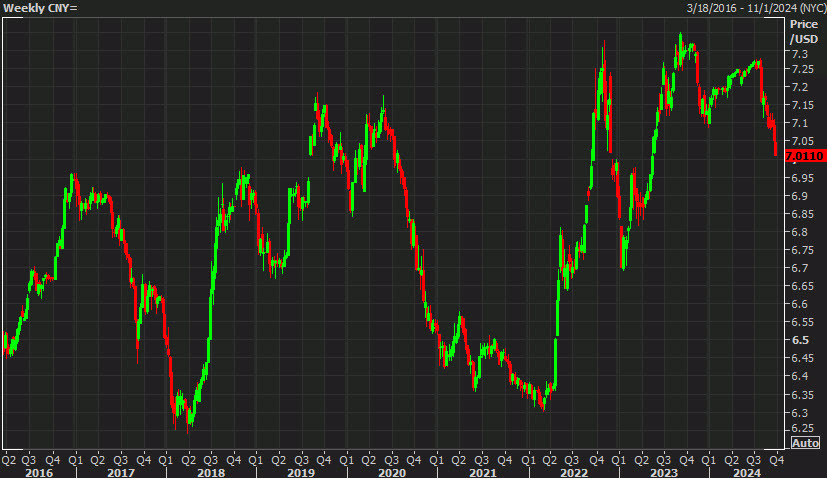
Task: Click the 6.3 price axis label
Action: point(800,413)
